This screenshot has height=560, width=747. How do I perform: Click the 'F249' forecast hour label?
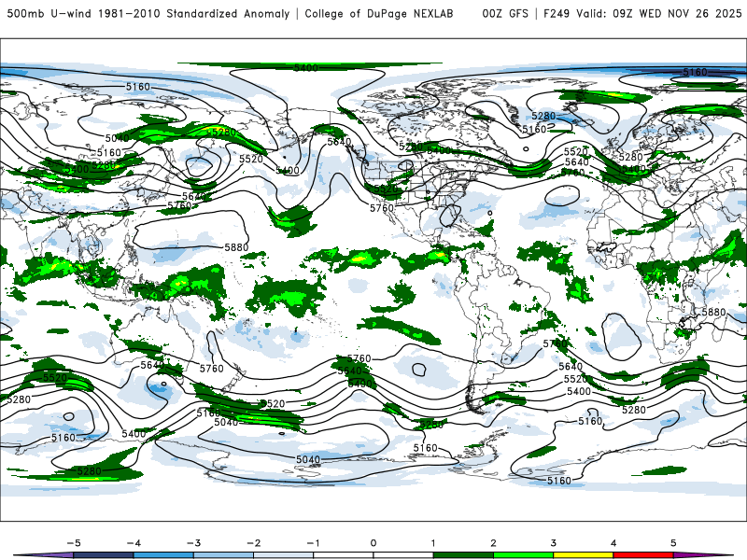coord(557,13)
